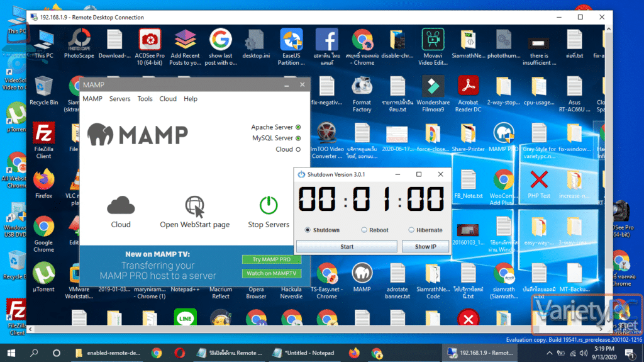Show hidden system tray icons
The image size is (644, 362).
click(549, 353)
